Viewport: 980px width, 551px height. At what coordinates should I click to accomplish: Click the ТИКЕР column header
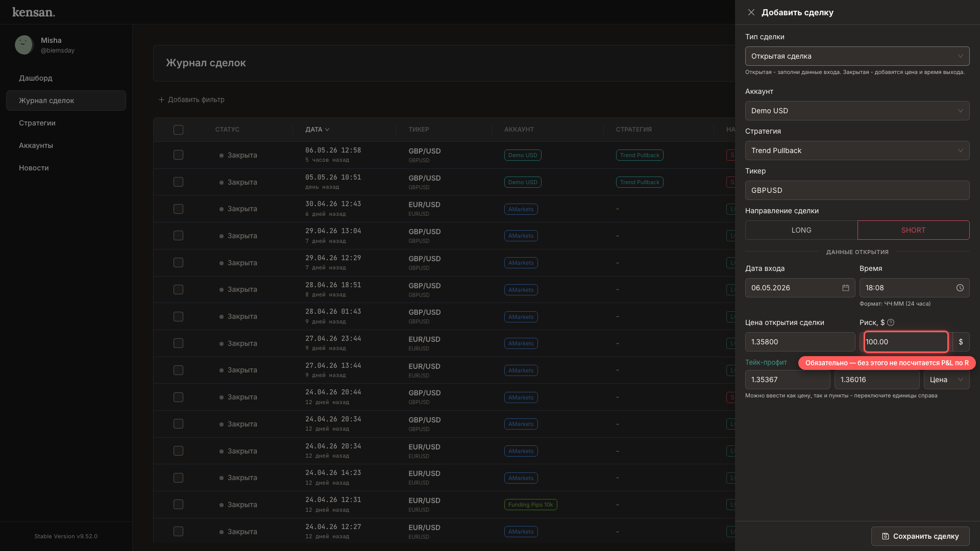(x=419, y=130)
